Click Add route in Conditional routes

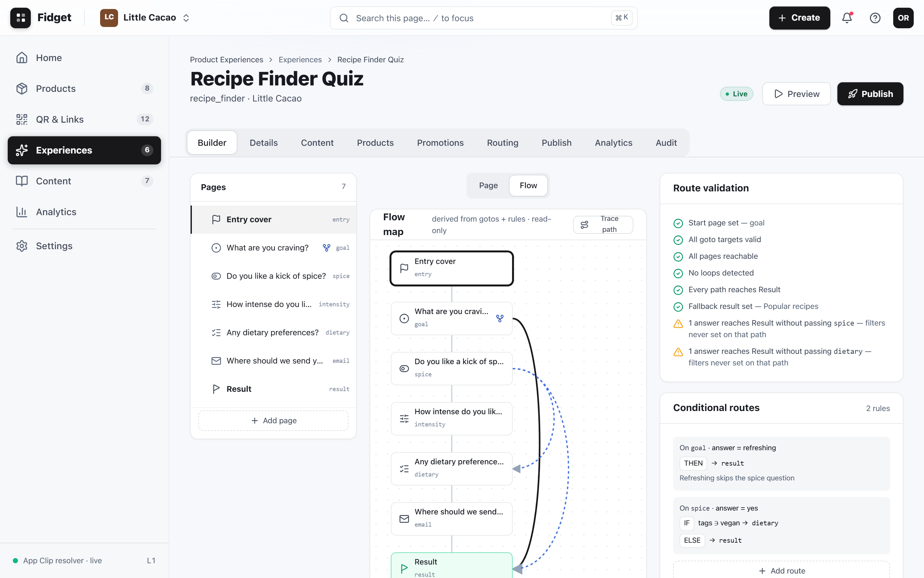click(x=782, y=570)
